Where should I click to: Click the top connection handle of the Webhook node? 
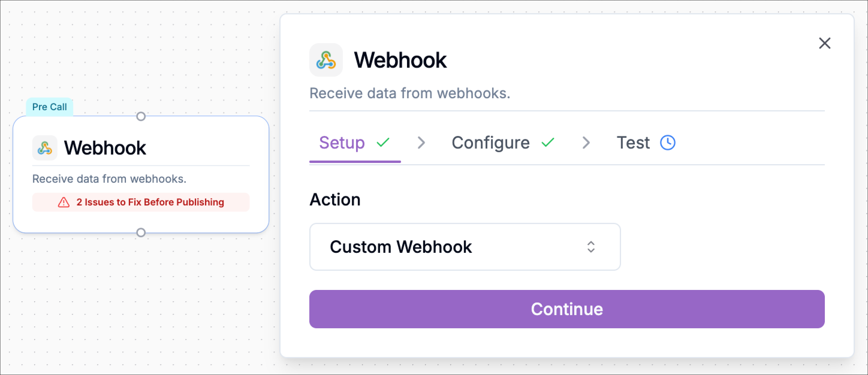coord(141,117)
